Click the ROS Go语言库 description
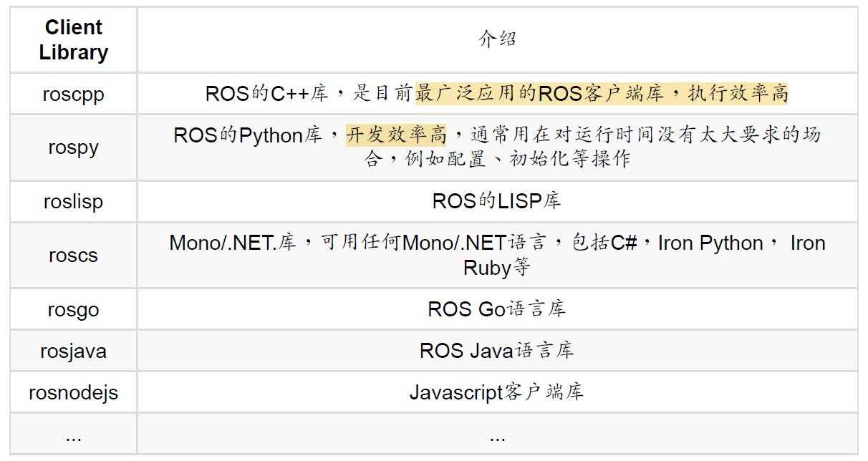 tap(497, 309)
